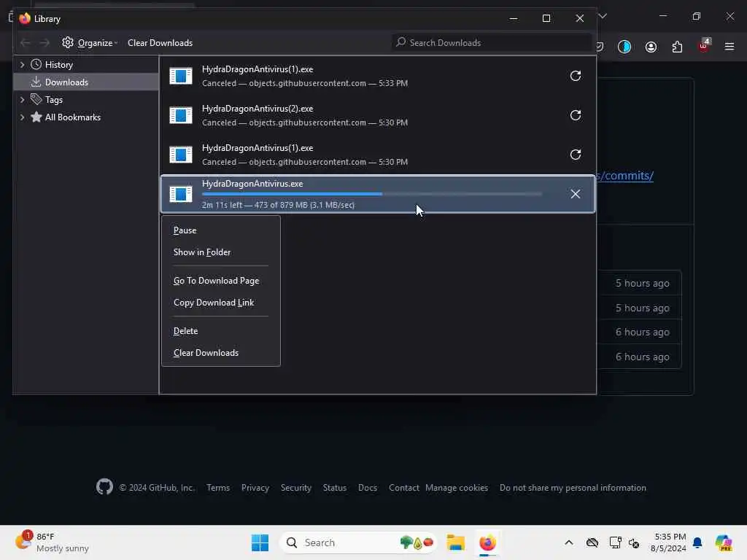747x560 pixels.
Task: Click the HydraDragonAntivirus.exe download progress bar
Action: click(371, 194)
